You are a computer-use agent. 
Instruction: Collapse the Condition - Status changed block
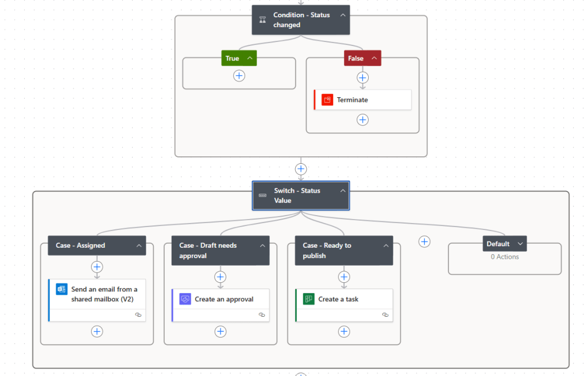[x=343, y=16]
